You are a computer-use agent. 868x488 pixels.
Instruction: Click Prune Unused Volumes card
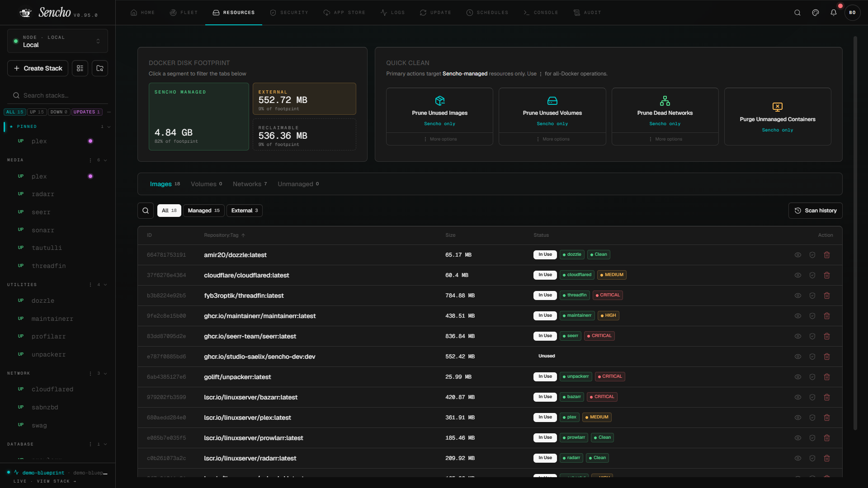coord(552,110)
